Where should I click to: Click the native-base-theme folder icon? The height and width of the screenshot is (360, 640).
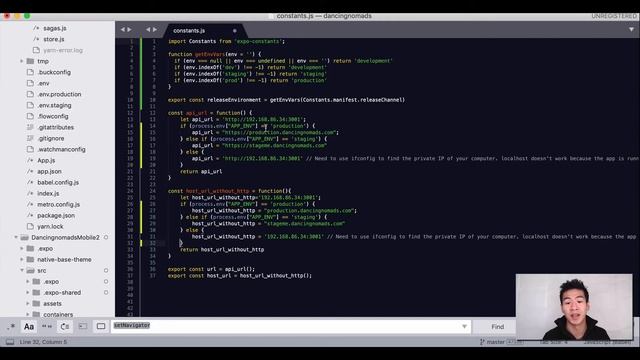30,260
